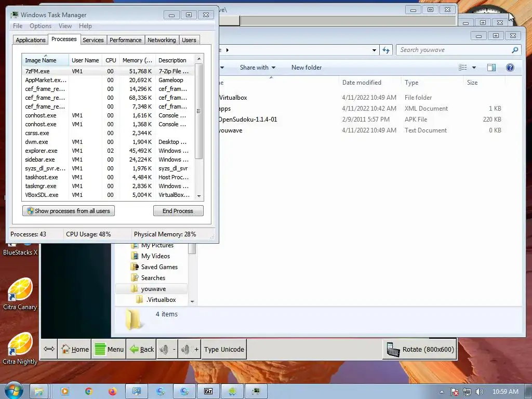This screenshot has height=399, width=532.
Task: Click the volume speaker tray icon
Action: coord(480,392)
